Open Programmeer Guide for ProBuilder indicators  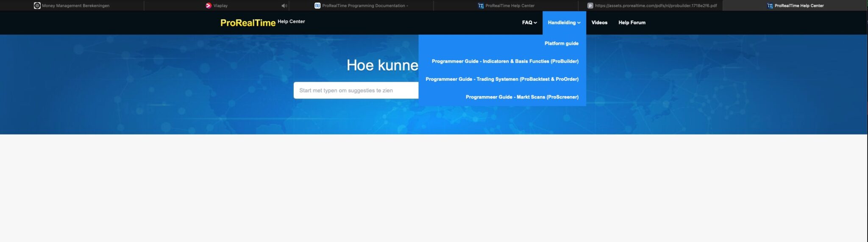coord(505,61)
